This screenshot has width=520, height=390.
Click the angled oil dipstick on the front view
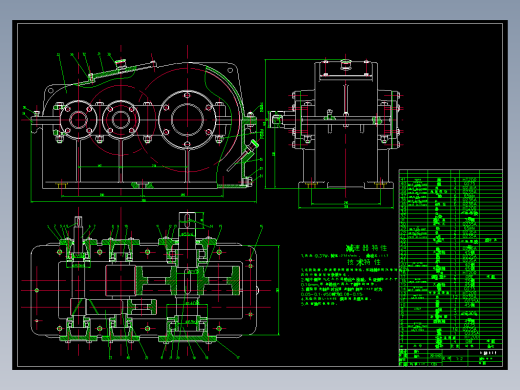click(x=242, y=156)
